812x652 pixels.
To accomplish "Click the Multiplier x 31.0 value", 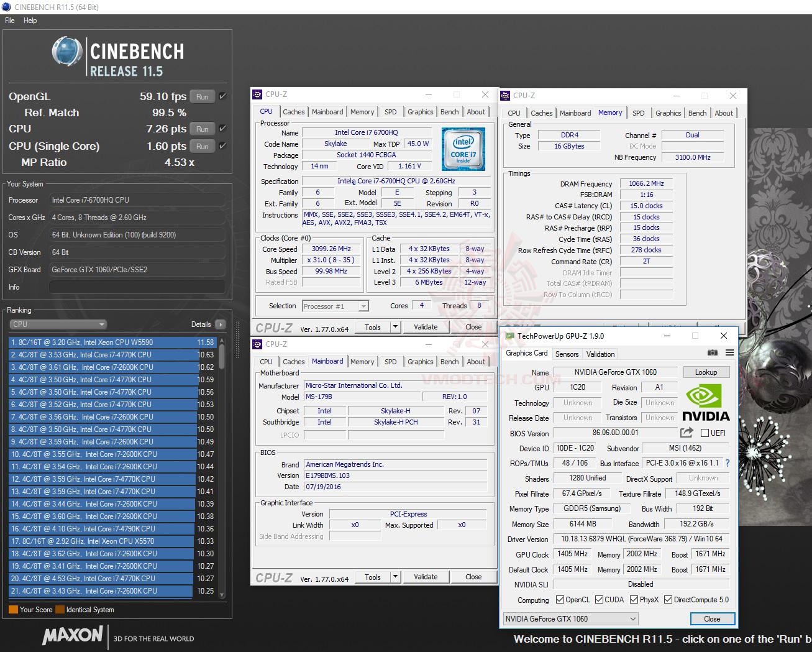I will [x=331, y=260].
